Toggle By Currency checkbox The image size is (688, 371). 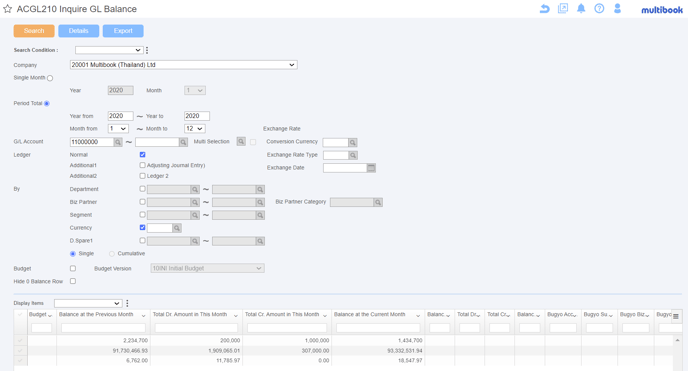pyautogui.click(x=142, y=228)
